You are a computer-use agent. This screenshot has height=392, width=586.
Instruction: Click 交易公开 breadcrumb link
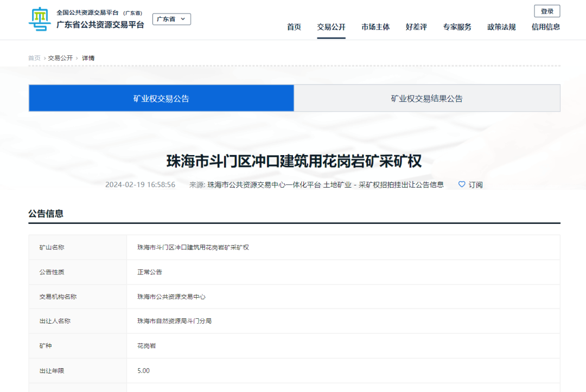60,58
